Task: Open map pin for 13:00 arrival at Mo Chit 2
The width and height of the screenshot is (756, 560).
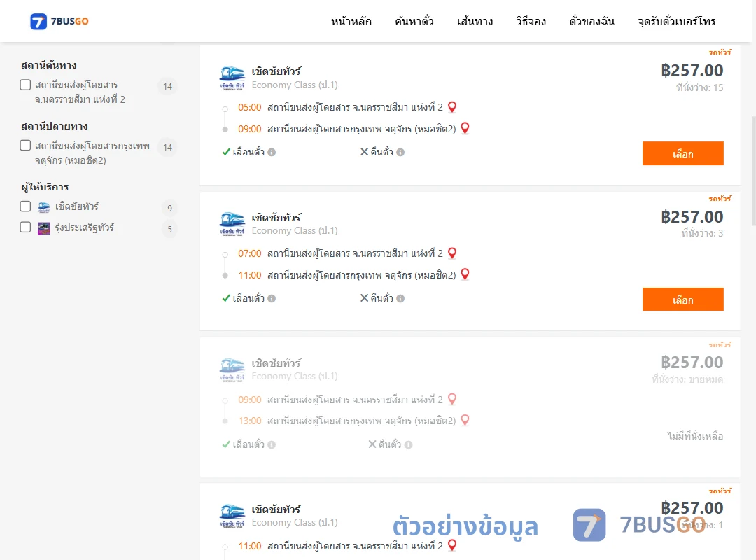Action: coord(465,420)
